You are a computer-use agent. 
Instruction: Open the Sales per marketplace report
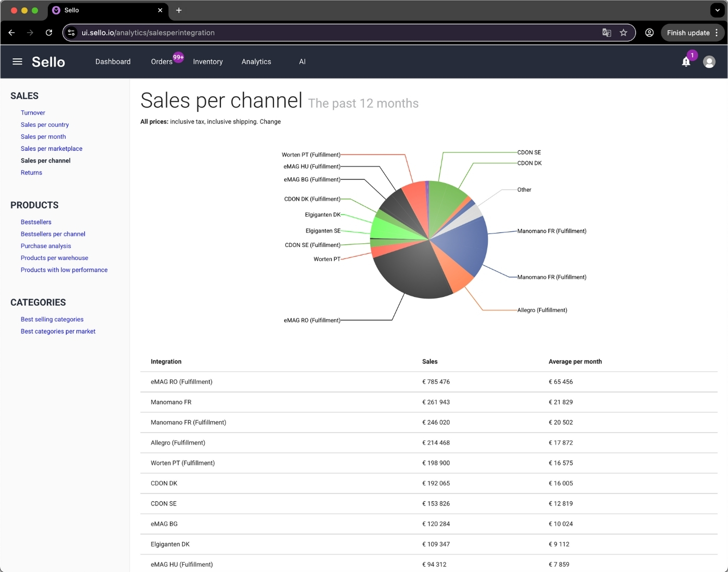click(x=51, y=149)
